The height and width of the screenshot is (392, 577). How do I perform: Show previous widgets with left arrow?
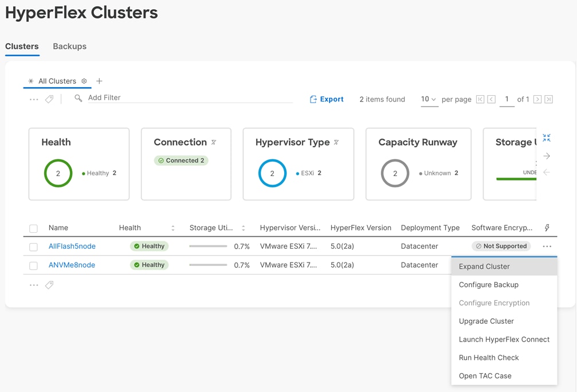[x=547, y=173]
